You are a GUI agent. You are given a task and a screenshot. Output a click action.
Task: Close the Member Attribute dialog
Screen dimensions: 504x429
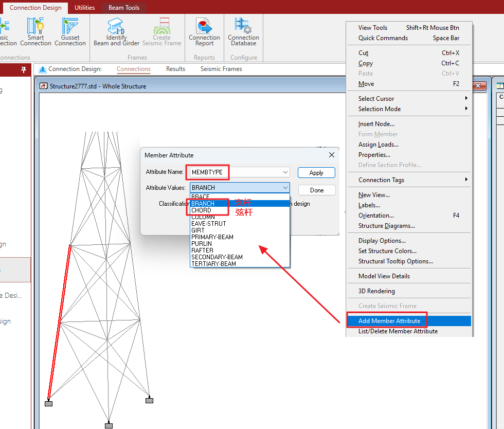(x=332, y=155)
